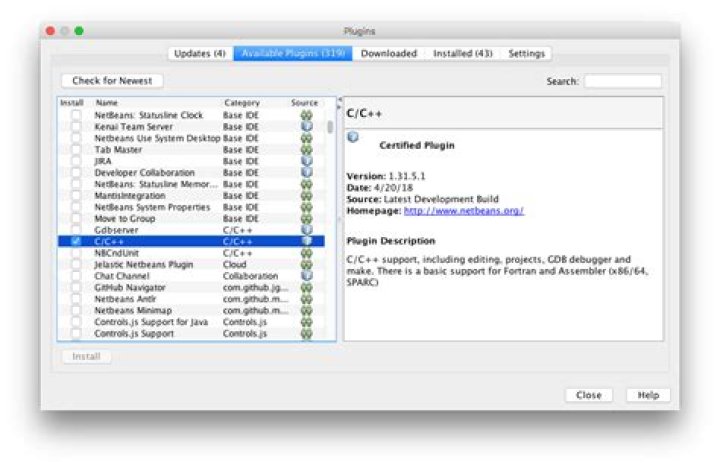720x468 pixels.
Task: Tick the NBCndUnit install checkbox
Action: [x=76, y=253]
